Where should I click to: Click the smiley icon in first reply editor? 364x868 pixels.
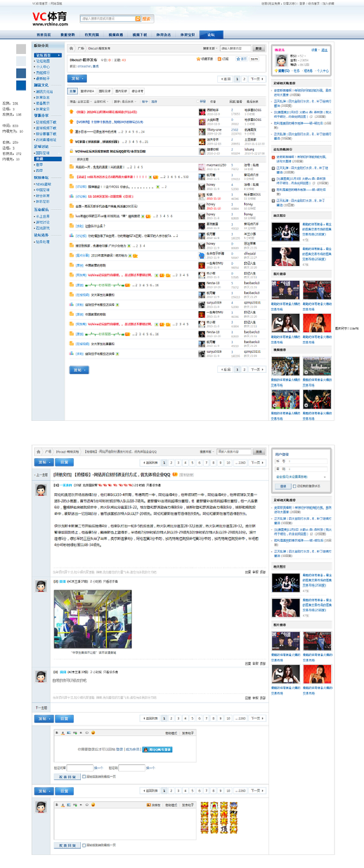(x=93, y=733)
